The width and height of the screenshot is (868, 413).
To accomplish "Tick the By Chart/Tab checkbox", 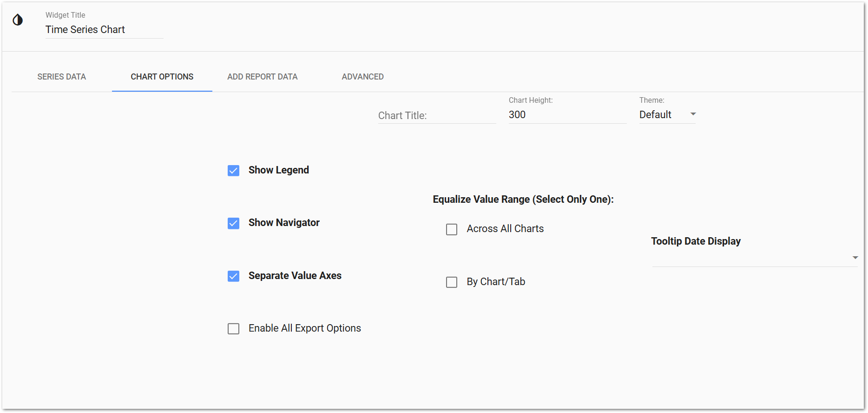I will tap(452, 282).
